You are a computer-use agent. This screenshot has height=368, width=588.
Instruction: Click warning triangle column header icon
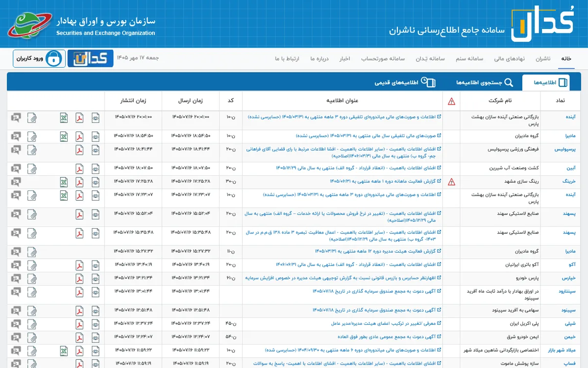(x=451, y=102)
